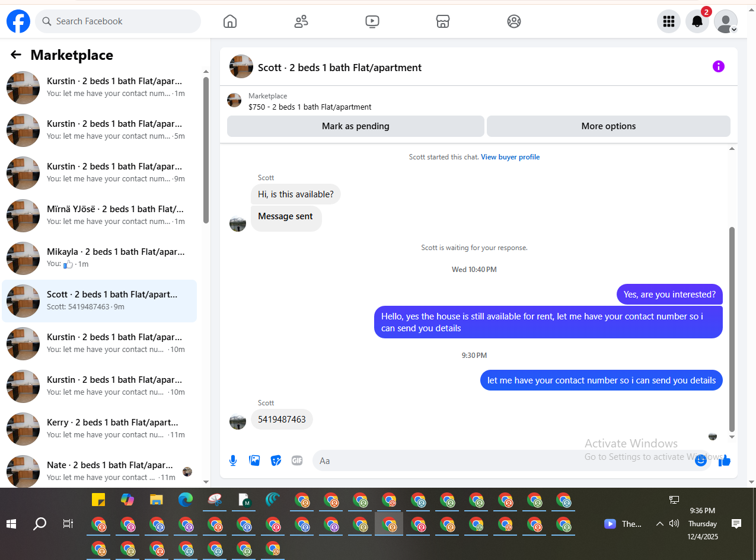The image size is (756, 560).
Task: Open More options for the listing
Action: tap(608, 126)
